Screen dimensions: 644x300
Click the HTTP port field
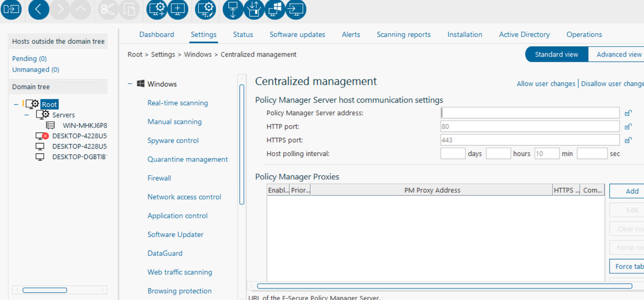click(x=530, y=126)
